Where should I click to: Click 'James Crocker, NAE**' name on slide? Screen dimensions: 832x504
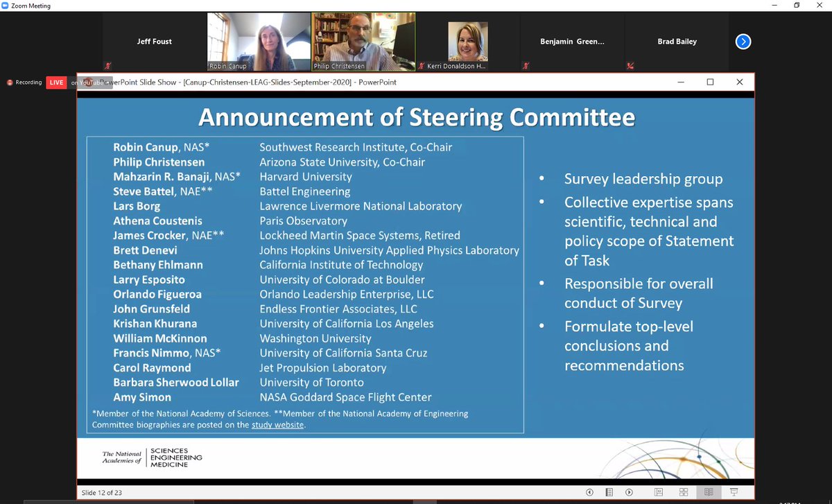(168, 235)
